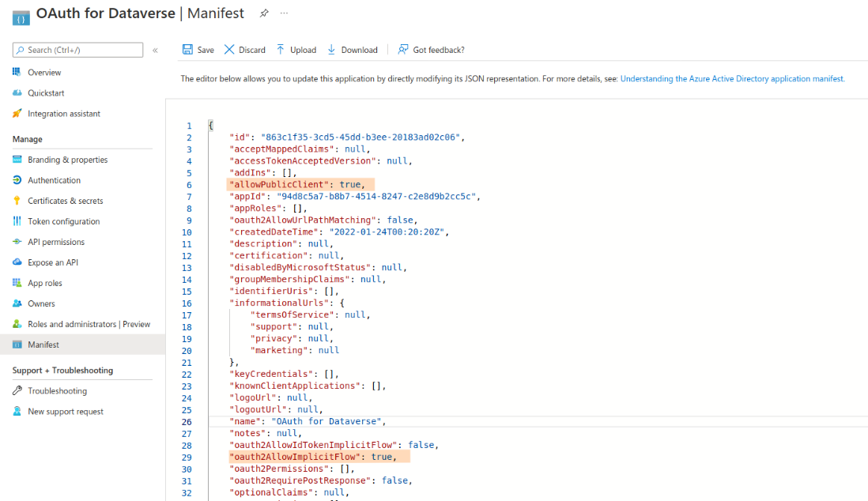This screenshot has height=501, width=868.
Task: Click the Got feedback person icon
Action: [403, 50]
